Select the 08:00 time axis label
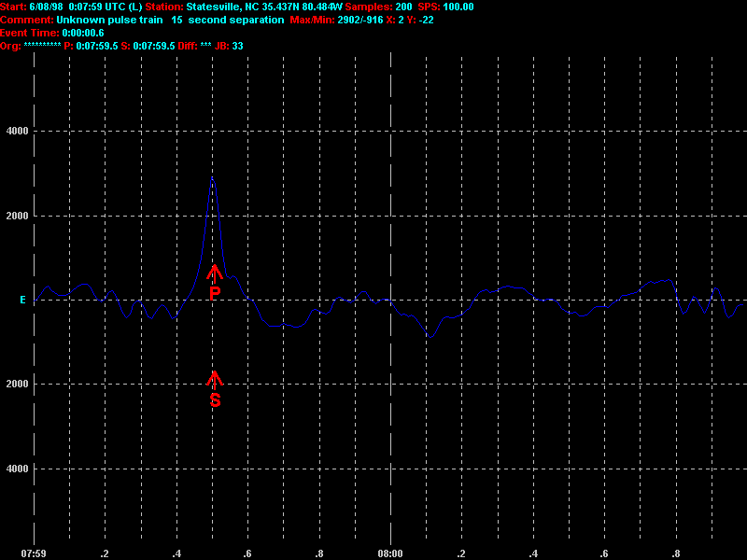Screen dimensions: 747x560 390,553
